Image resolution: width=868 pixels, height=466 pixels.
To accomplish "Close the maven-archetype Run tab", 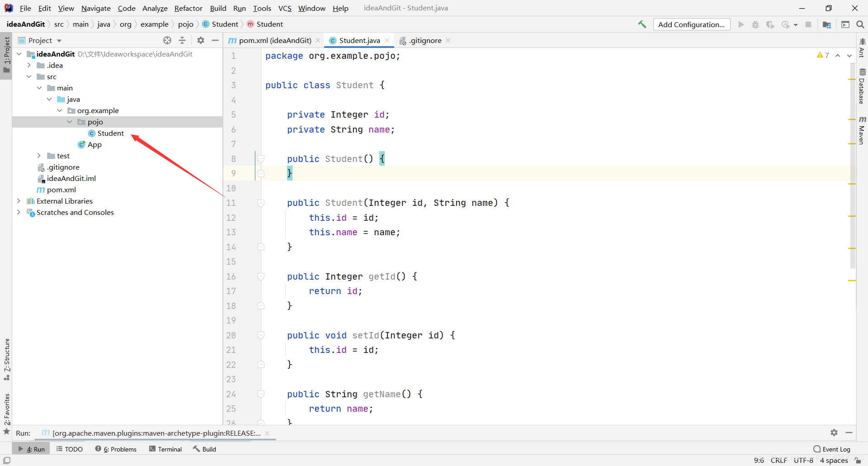I will pyautogui.click(x=267, y=433).
